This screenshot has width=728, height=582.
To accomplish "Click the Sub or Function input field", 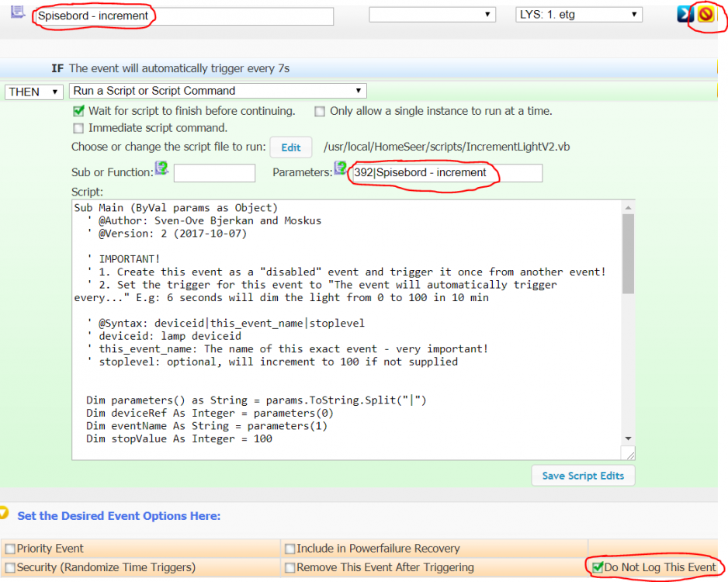I will pos(214,173).
